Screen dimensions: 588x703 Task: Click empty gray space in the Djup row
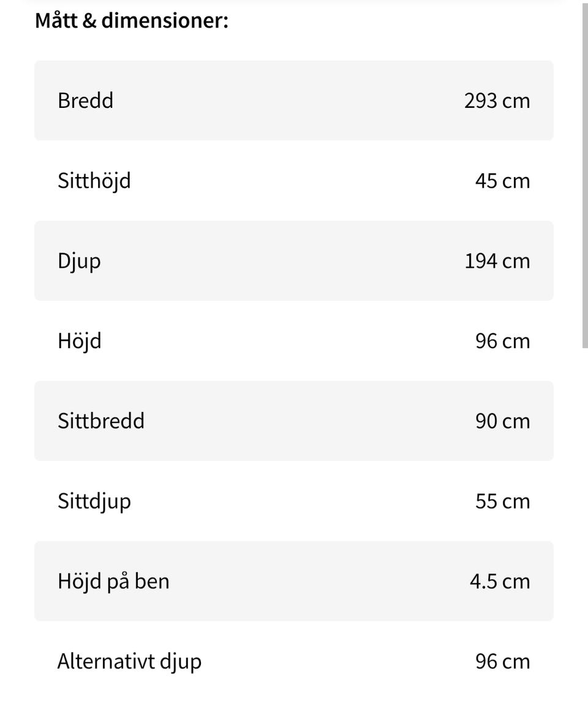[x=282, y=261]
